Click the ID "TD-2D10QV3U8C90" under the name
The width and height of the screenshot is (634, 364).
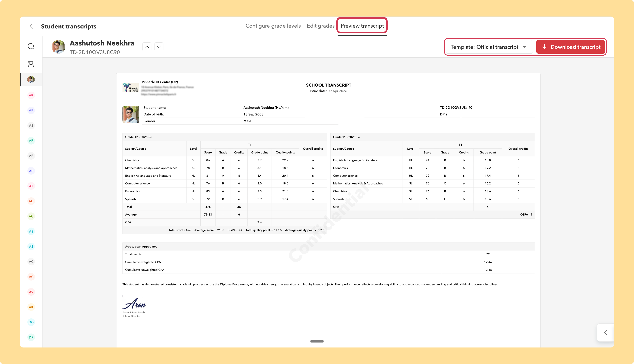(x=95, y=52)
